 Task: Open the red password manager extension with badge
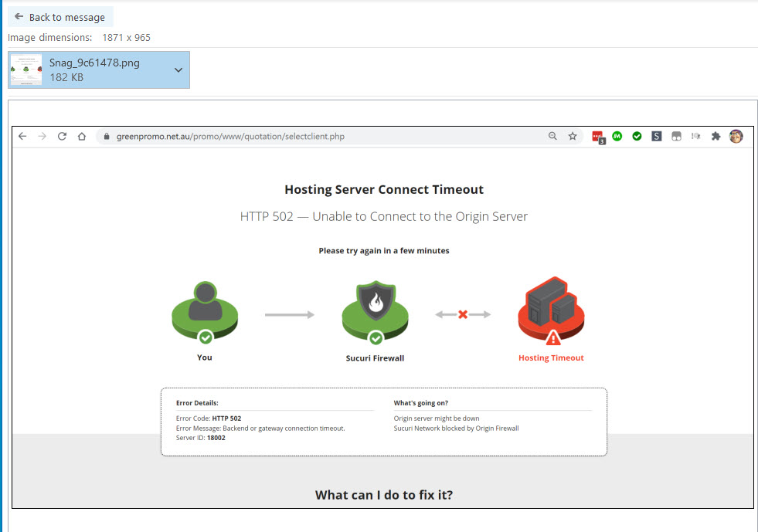coord(597,137)
